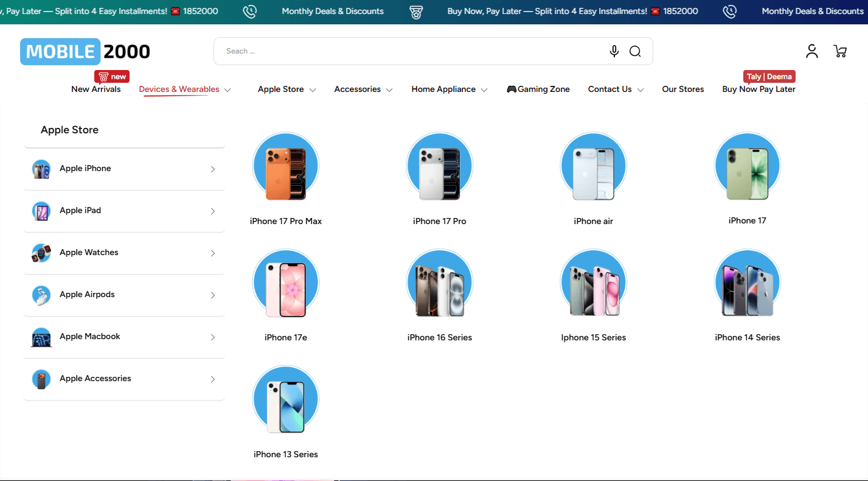The image size is (868, 481).
Task: Open the 'iPhone 17e' text link
Action: [x=286, y=337]
